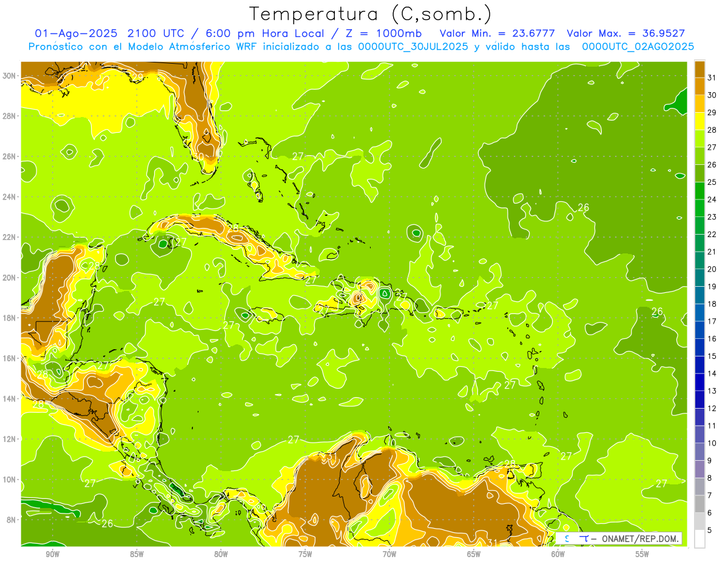728x562 pixels.
Task: Click the legend scale value '31'
Action: 713,77
